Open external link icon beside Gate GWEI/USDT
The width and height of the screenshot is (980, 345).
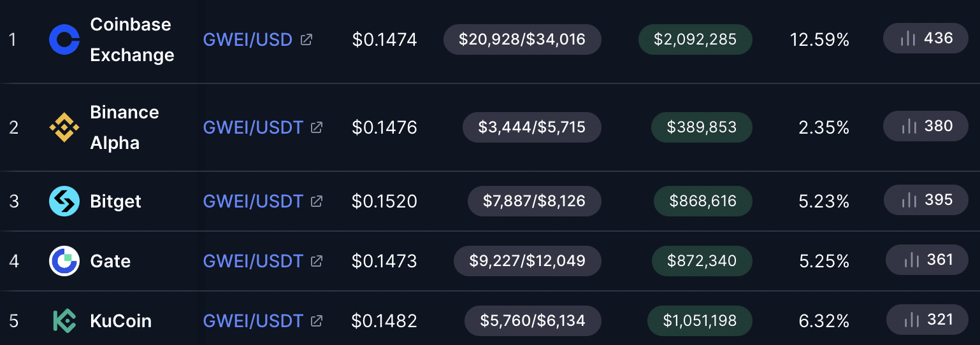click(x=317, y=261)
